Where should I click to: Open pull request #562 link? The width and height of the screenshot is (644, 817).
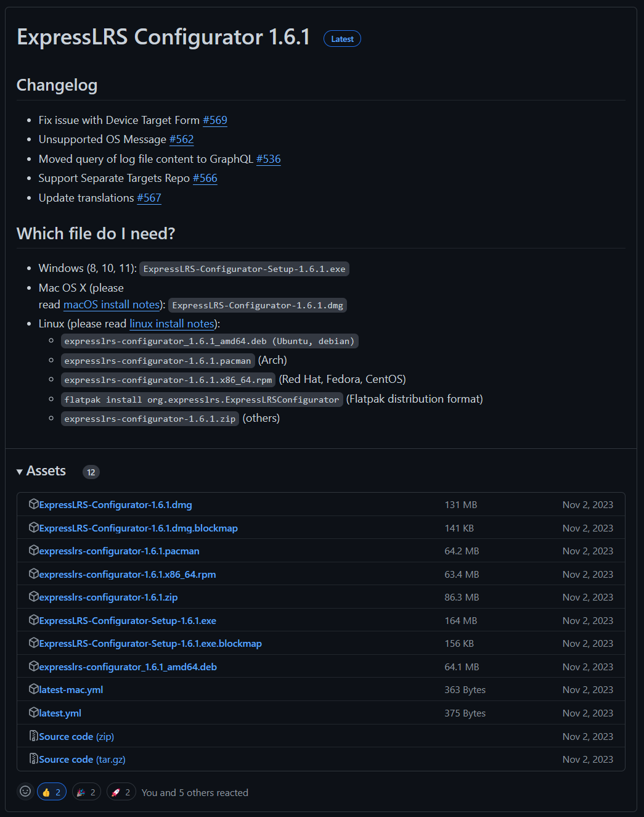coord(182,139)
